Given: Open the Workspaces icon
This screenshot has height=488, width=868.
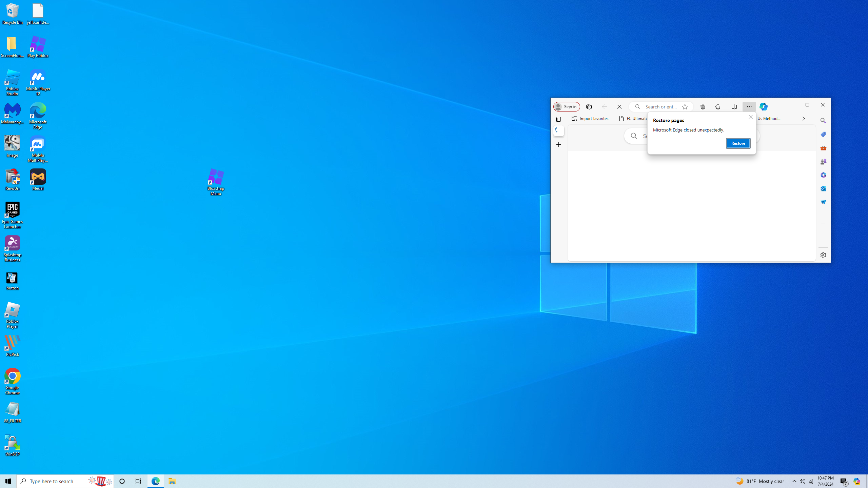Looking at the screenshot, I should click(x=589, y=107).
